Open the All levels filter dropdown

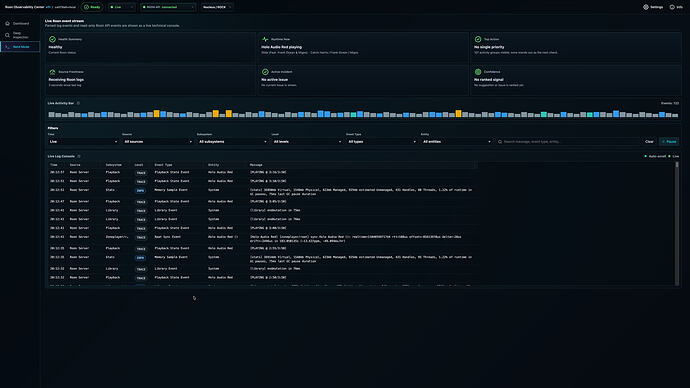pyautogui.click(x=307, y=142)
